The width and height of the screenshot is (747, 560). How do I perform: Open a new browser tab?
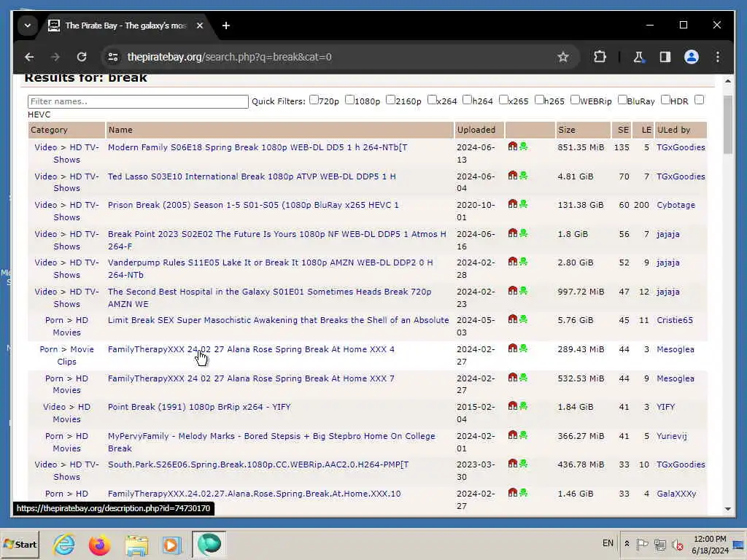(226, 26)
